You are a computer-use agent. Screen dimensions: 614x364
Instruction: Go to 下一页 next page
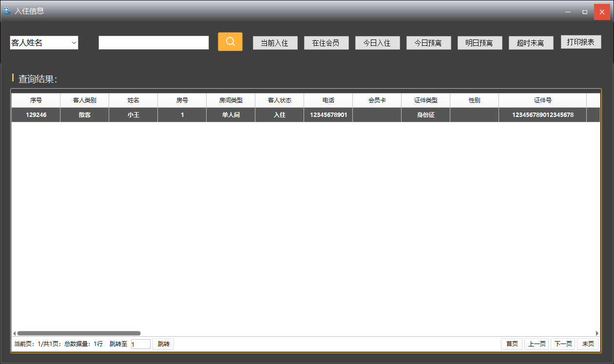pos(563,344)
